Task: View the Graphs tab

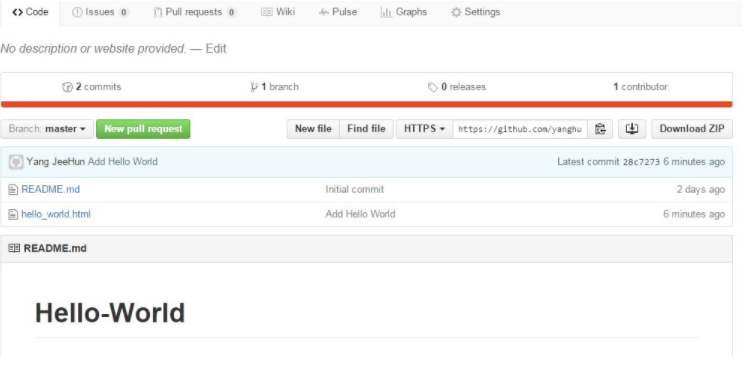Action: coord(405,12)
